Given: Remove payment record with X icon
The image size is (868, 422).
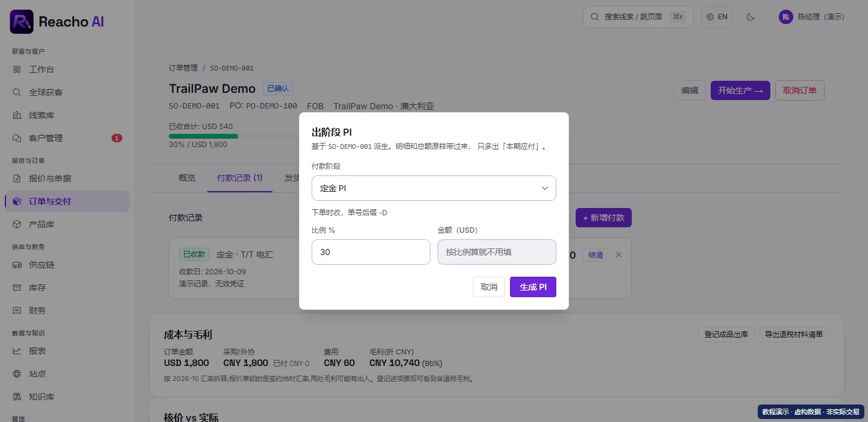Looking at the screenshot, I should pyautogui.click(x=618, y=255).
